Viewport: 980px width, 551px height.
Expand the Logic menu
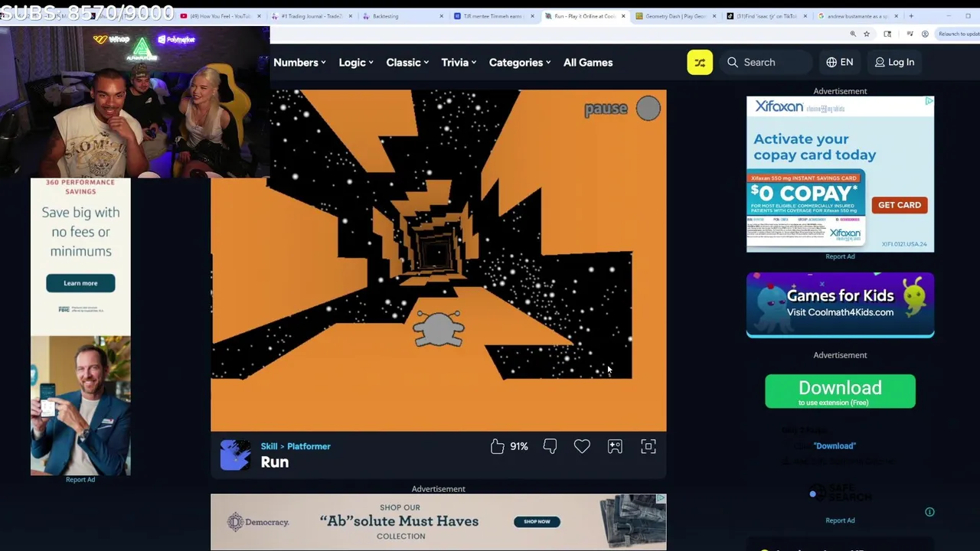(356, 63)
